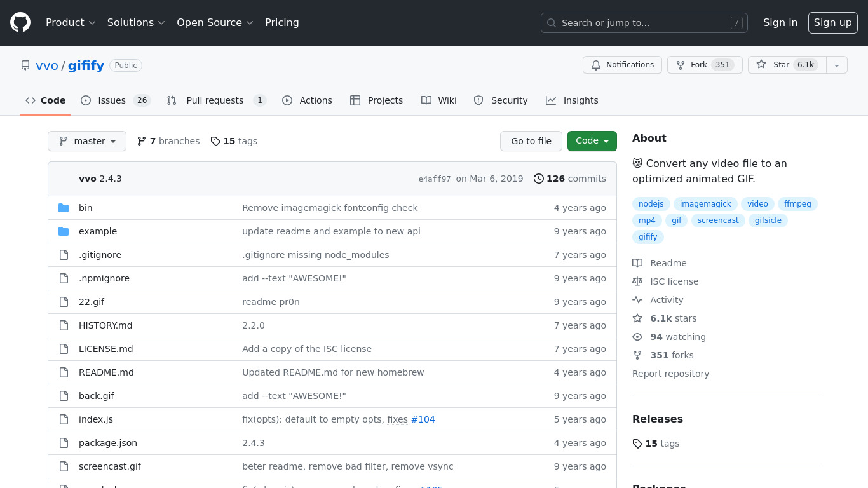Select the nodejs topic tag
This screenshot has height=488, width=868.
[x=651, y=204]
